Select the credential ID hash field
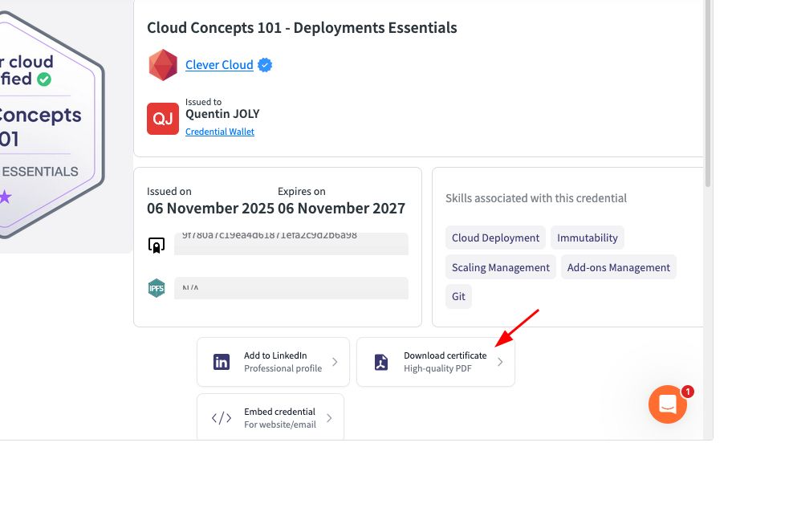The height and width of the screenshot is (532, 793). click(291, 244)
